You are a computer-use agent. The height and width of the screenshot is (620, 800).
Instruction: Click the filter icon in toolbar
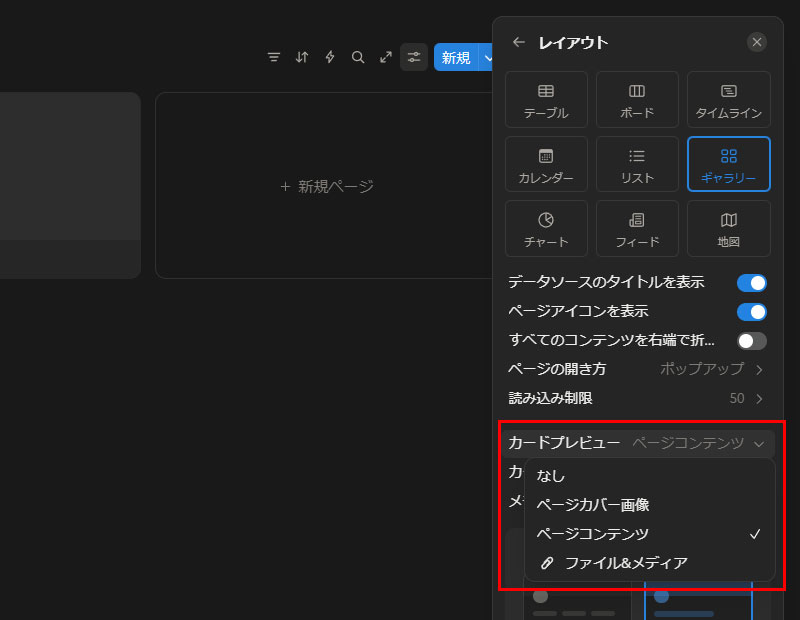point(274,58)
